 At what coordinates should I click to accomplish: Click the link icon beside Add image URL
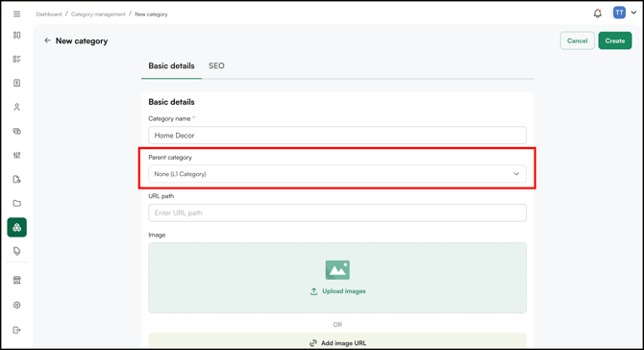coord(313,343)
